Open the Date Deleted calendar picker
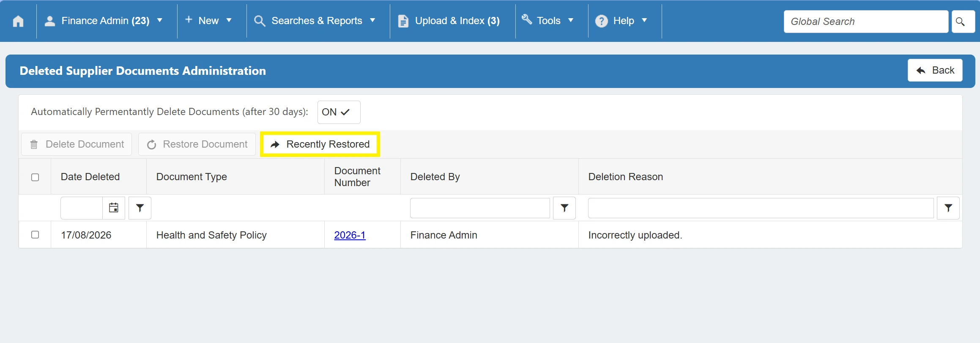980x343 pixels. [114, 208]
